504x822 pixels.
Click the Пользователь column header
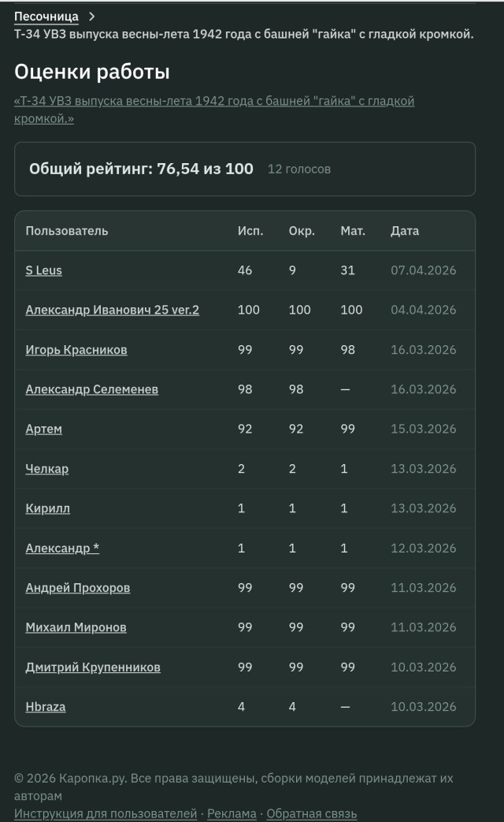[67, 231]
